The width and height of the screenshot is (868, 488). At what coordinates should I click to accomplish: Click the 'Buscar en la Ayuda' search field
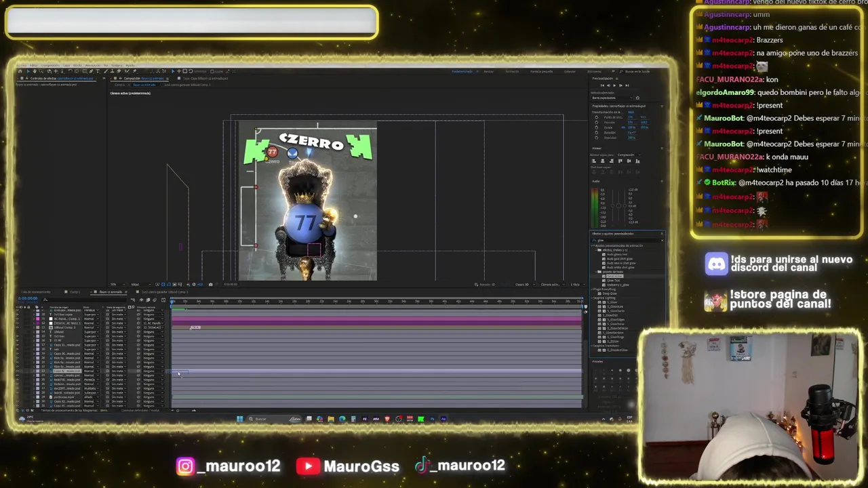[x=637, y=71]
